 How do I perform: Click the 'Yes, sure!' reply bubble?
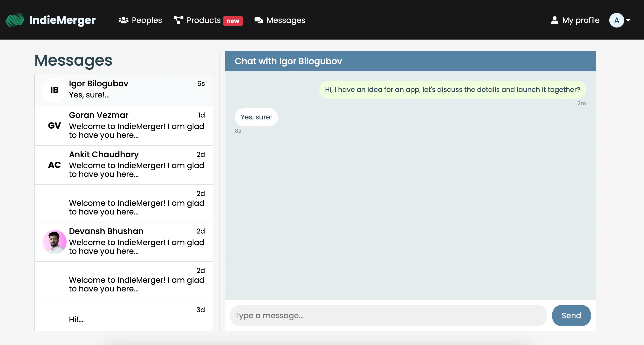256,117
